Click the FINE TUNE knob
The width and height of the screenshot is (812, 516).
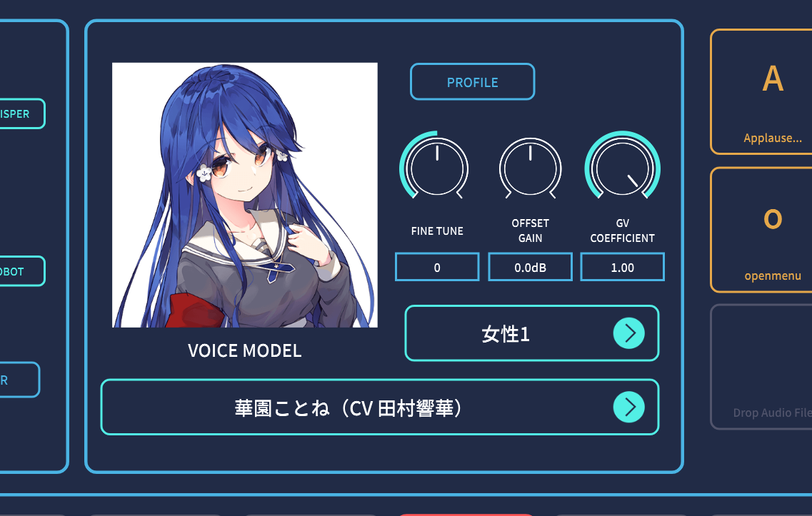coord(436,168)
